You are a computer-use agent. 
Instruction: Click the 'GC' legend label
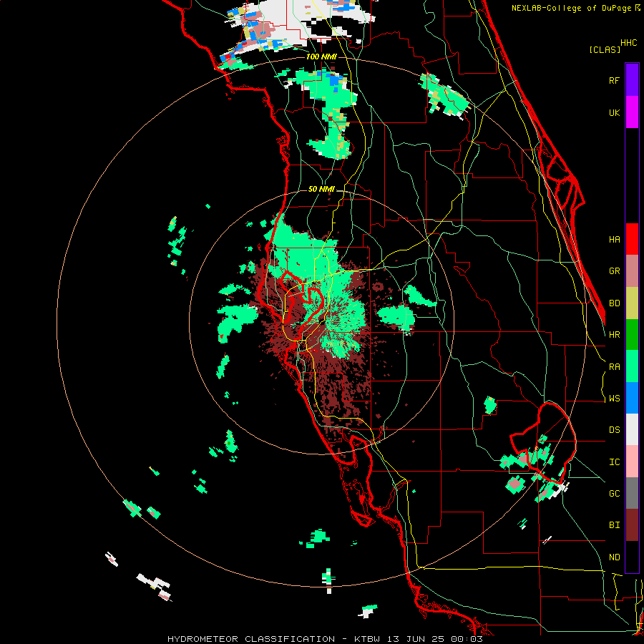coord(614,494)
